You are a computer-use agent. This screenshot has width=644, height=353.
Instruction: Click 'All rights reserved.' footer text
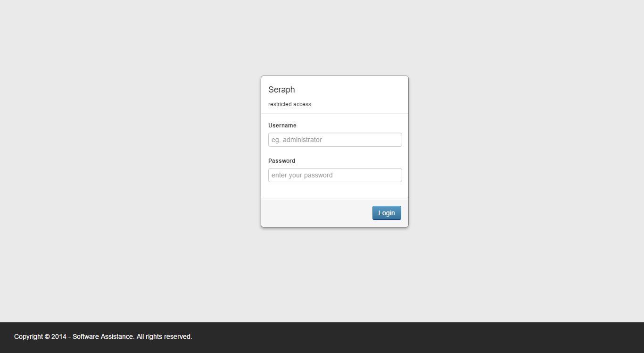[164, 336]
